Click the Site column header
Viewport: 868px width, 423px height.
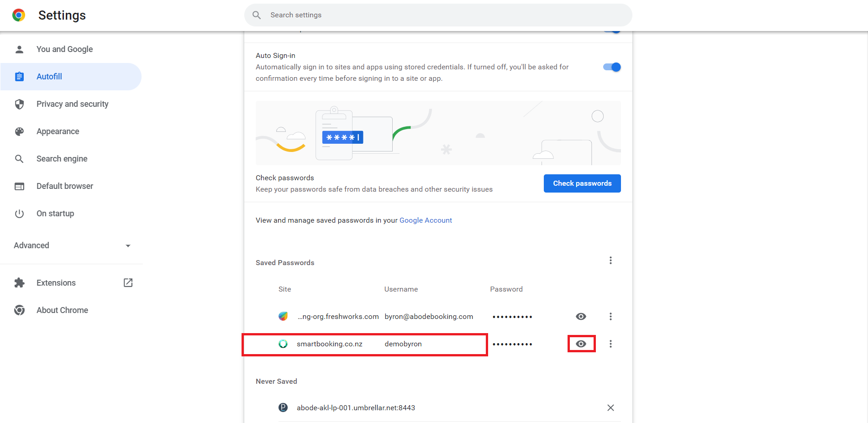click(285, 289)
